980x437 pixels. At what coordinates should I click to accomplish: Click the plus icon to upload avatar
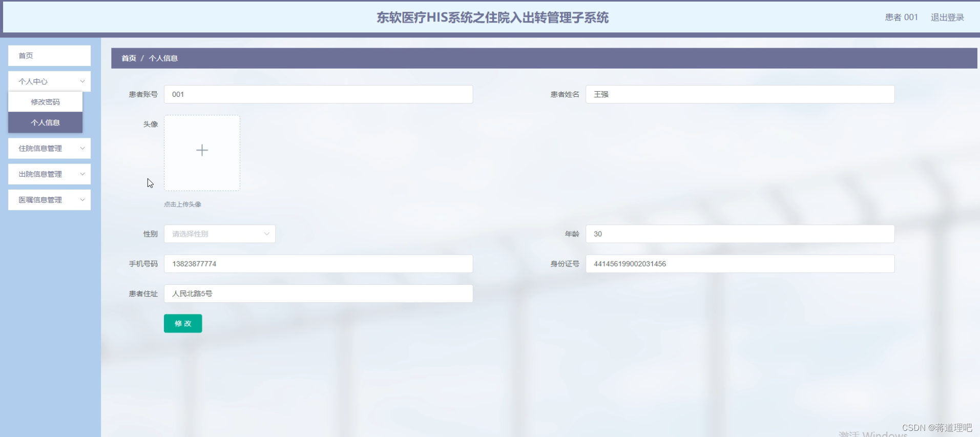pos(202,150)
